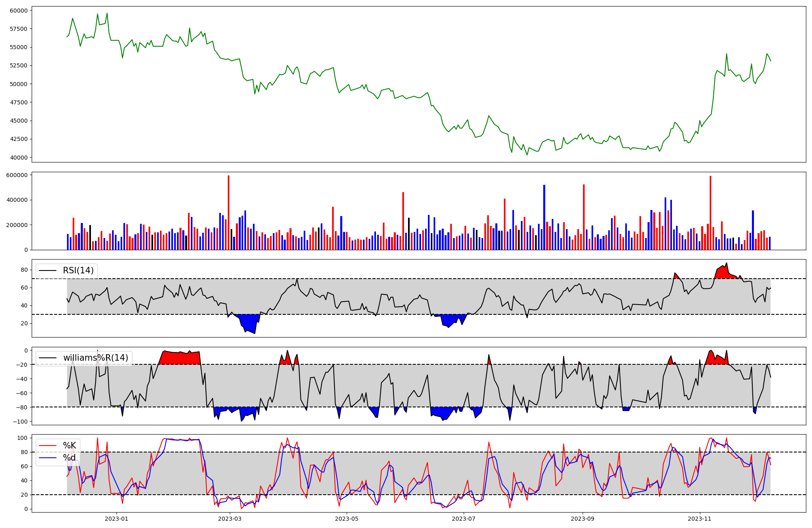Click the blue %d legend line sample

tap(48, 458)
